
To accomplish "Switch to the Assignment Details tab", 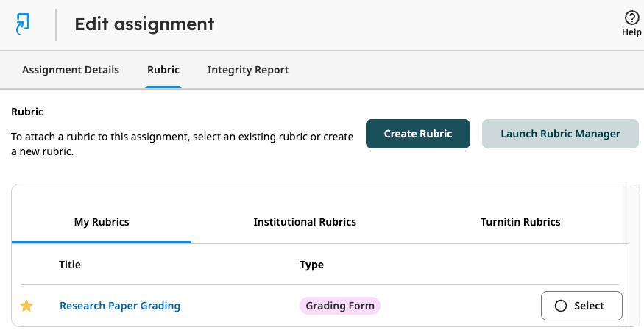I will tap(71, 70).
